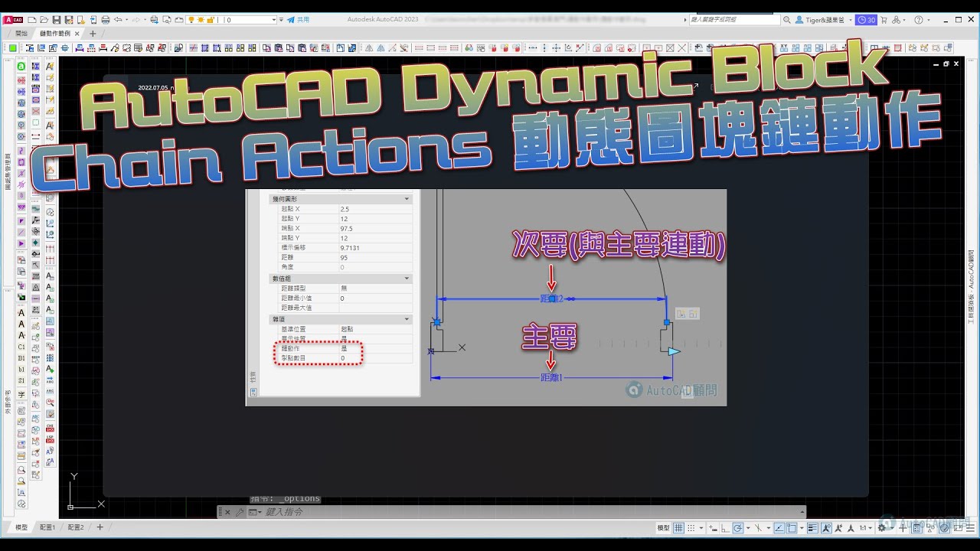This screenshot has height=551, width=980.
Task: Click the annotation monitor plus icon in status bar
Action: pyautogui.click(x=903, y=528)
